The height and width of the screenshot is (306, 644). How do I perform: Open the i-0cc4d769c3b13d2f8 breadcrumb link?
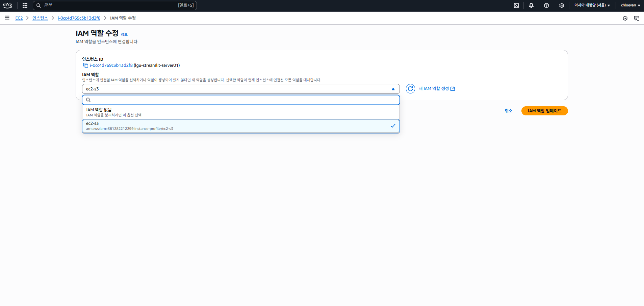click(79, 18)
